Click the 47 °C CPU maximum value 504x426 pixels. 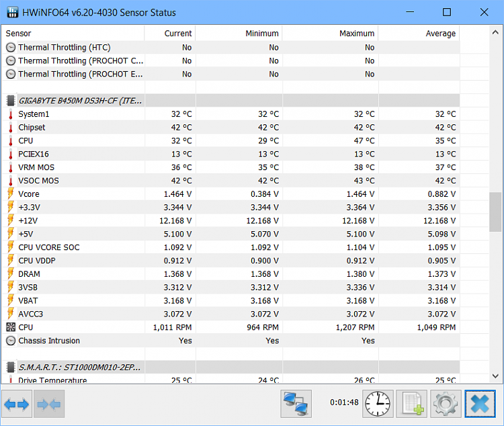364,141
